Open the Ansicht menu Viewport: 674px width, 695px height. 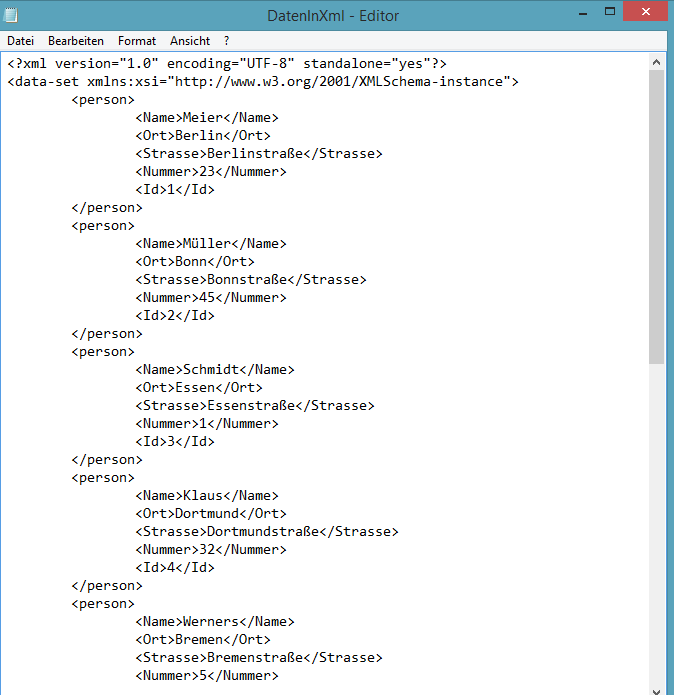[190, 41]
